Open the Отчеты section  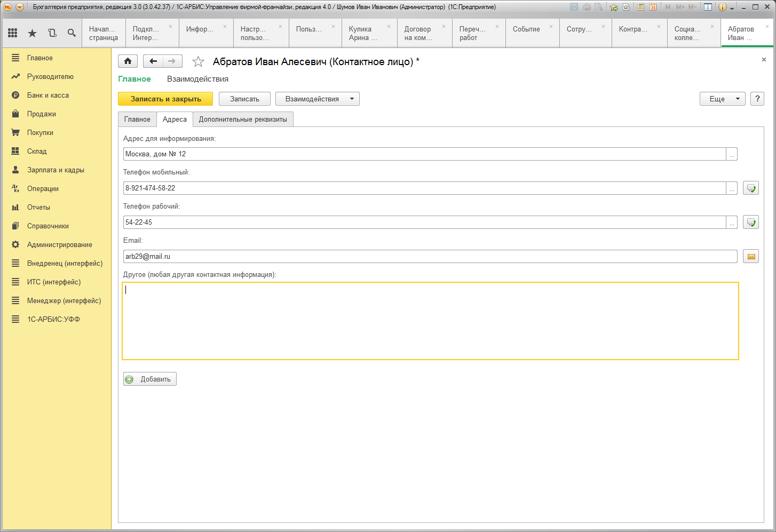[57, 207]
